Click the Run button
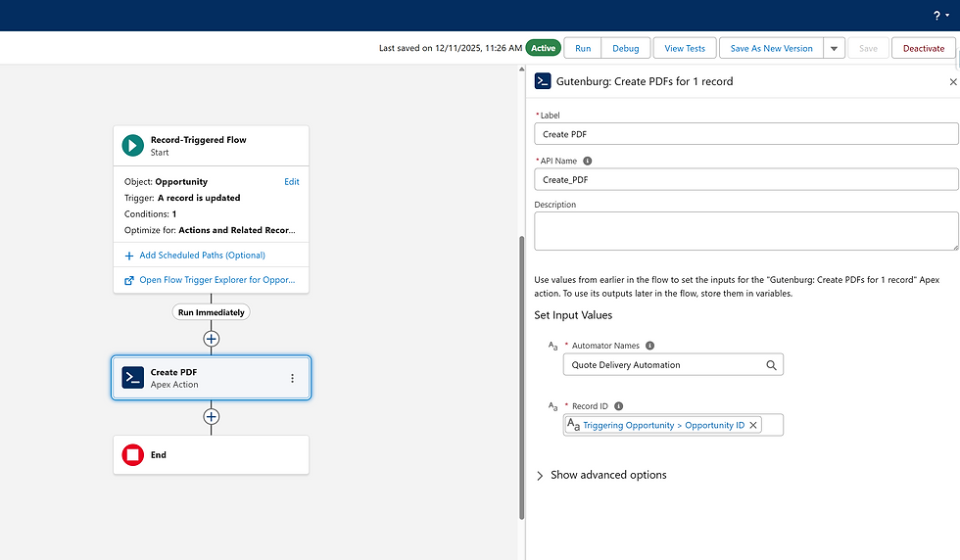 tap(583, 48)
